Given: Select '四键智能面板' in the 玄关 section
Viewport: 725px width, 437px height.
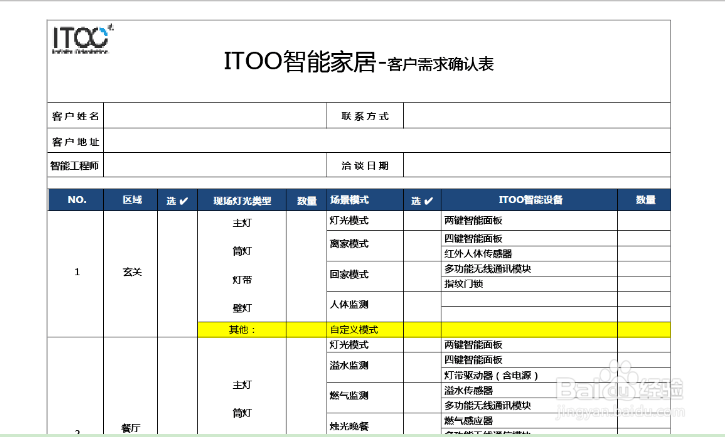Looking at the screenshot, I should pyautogui.click(x=529, y=238).
